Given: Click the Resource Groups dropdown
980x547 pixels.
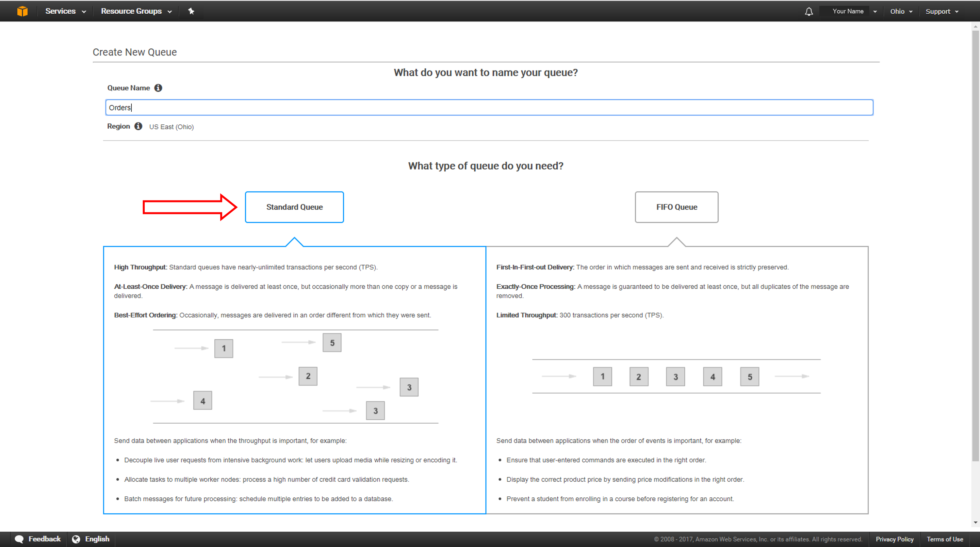Looking at the screenshot, I should tap(135, 11).
